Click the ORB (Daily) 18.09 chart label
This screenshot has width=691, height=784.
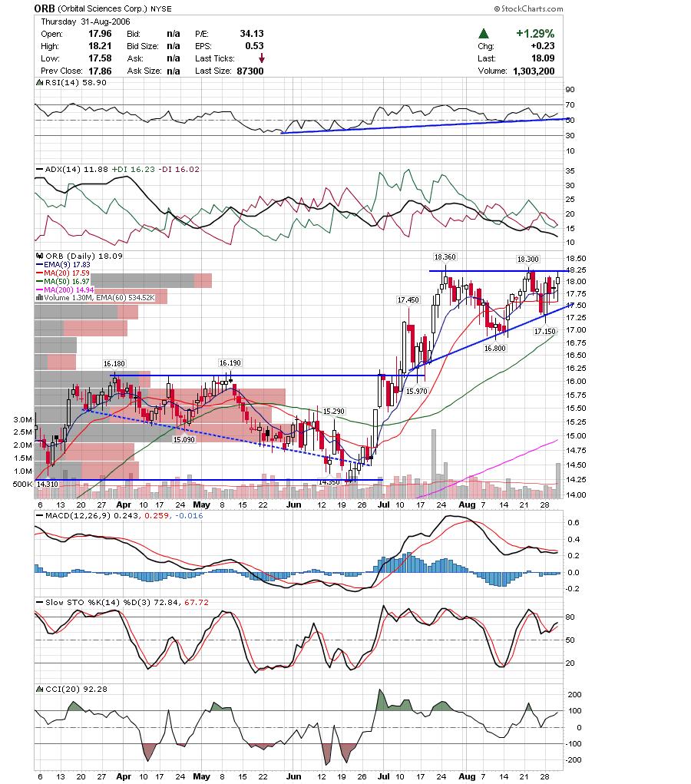[84, 256]
